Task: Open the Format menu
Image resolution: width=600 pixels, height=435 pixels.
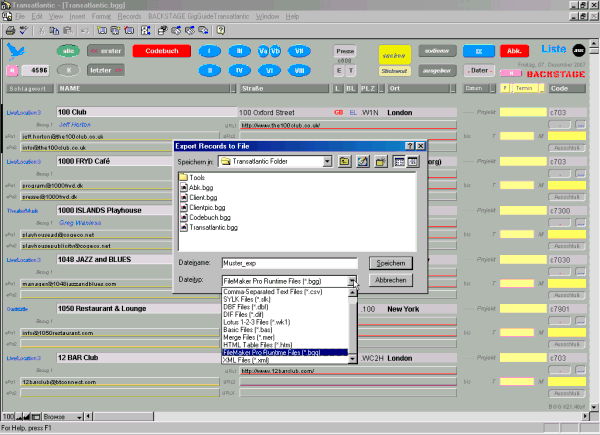Action: point(99,17)
